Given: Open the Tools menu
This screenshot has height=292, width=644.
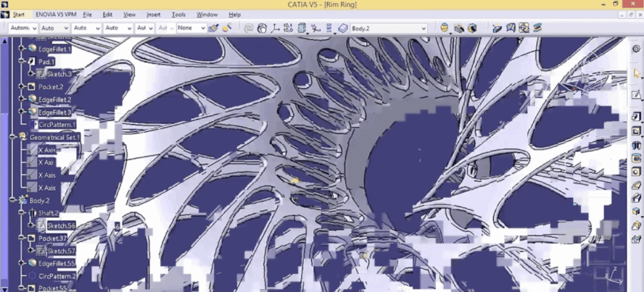Looking at the screenshot, I should point(179,14).
